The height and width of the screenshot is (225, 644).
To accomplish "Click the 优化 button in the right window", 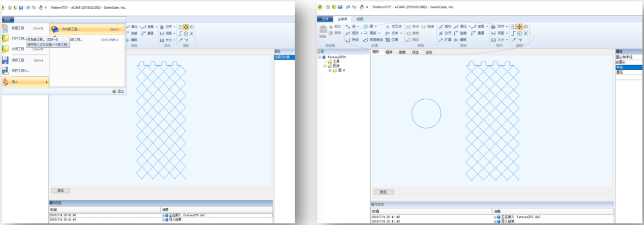I will (x=384, y=192).
